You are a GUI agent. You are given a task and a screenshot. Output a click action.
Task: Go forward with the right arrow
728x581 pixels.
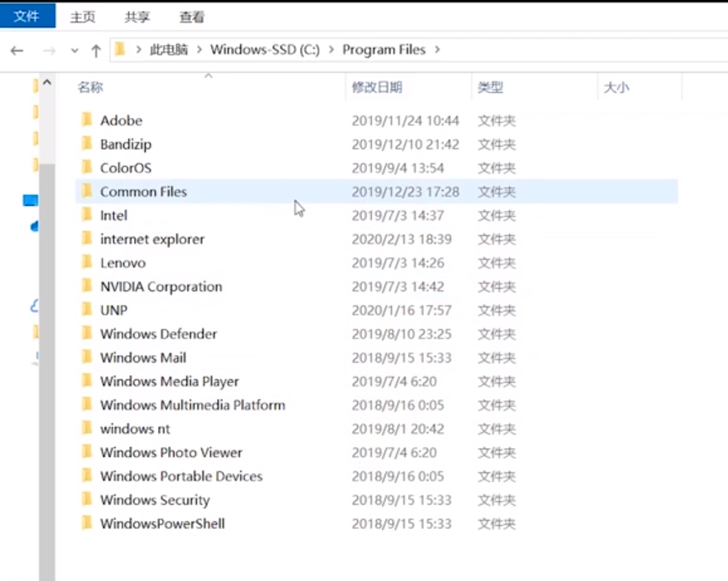[x=49, y=50]
